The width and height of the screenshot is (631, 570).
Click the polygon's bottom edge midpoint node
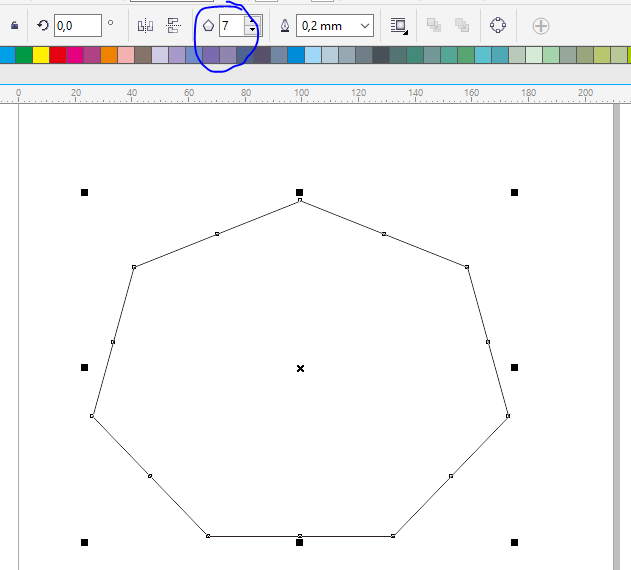pyautogui.click(x=300, y=536)
